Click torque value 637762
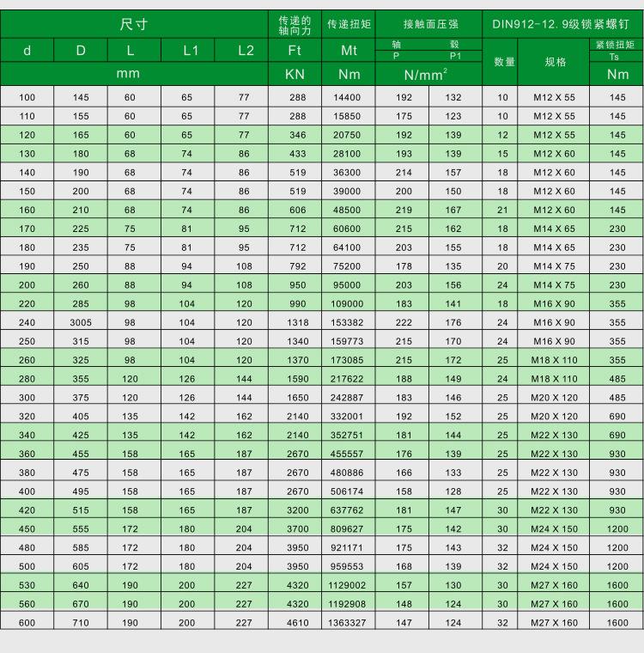 (x=347, y=510)
